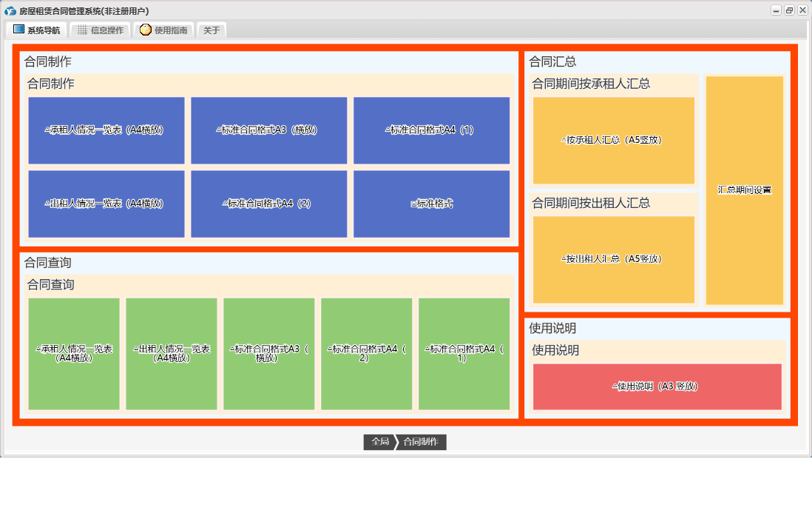Open the 系统导航 tab
The width and height of the screenshot is (812, 530).
pos(37,30)
